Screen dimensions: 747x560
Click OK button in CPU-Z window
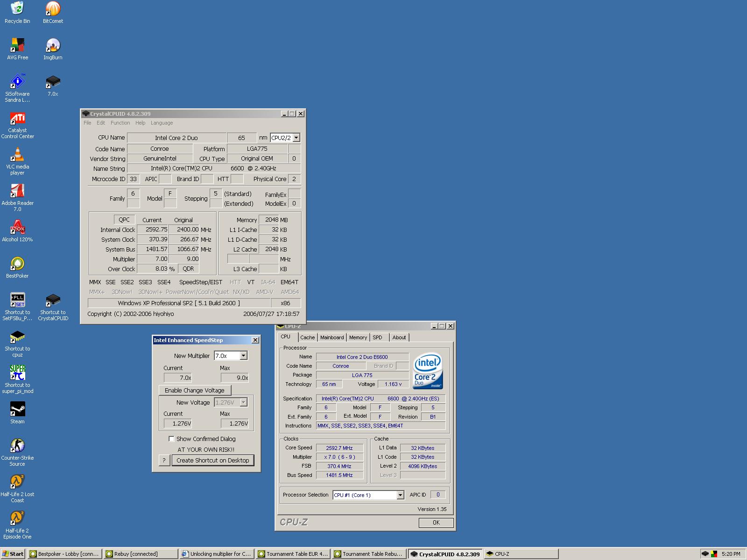click(x=436, y=523)
